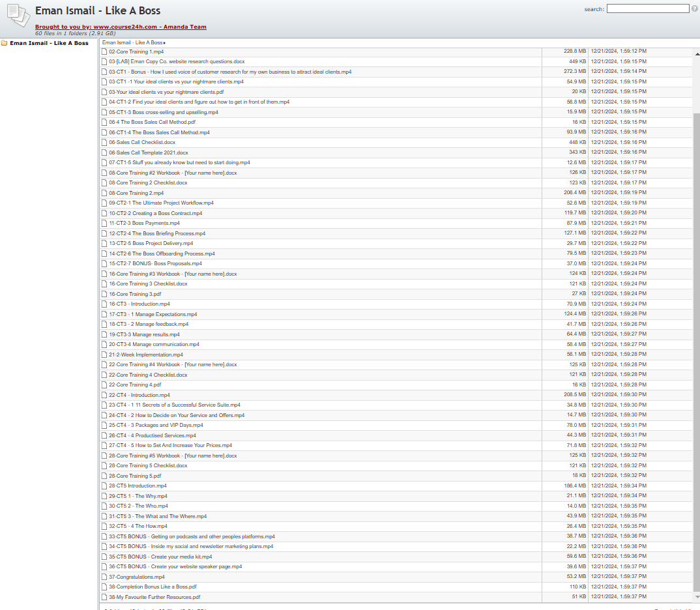Click file icon of 16-CT3 - Introduction.mp4

click(104, 304)
